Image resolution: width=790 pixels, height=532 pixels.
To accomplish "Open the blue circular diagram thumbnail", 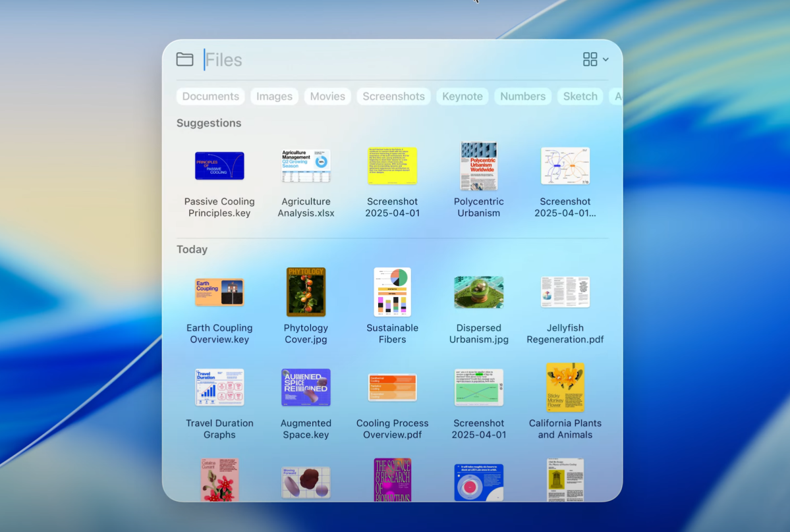I will pos(478,482).
